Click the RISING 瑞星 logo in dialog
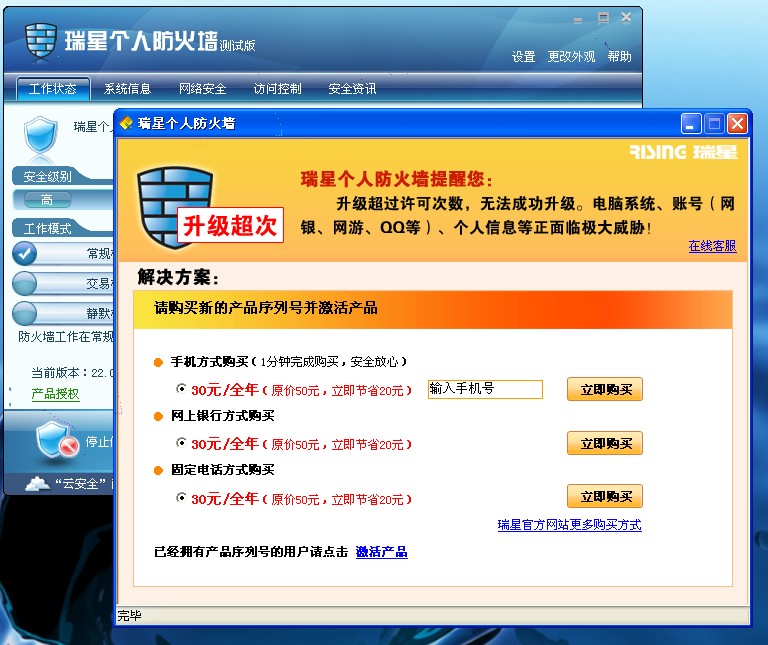This screenshot has width=768, height=645. coord(683,152)
